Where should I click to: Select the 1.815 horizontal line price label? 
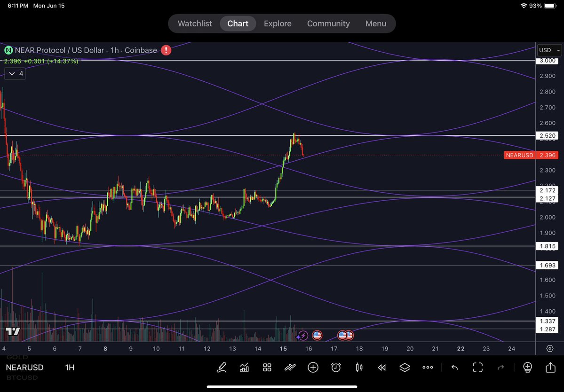click(x=547, y=246)
